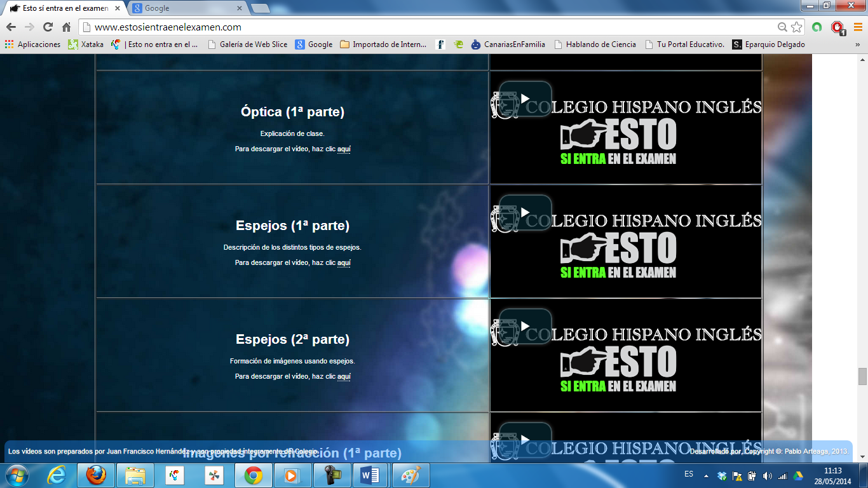Download the Espejos (1ª parte) video via 'aquí'
This screenshot has width=868, height=488.
tap(344, 263)
